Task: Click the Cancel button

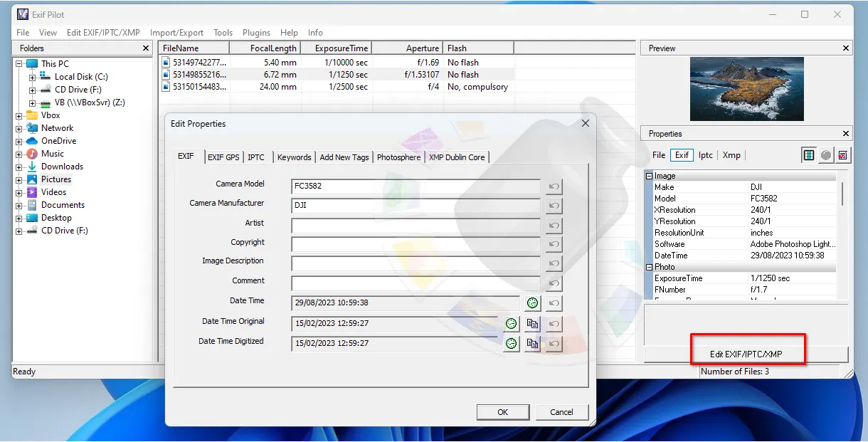Action: pos(561,412)
